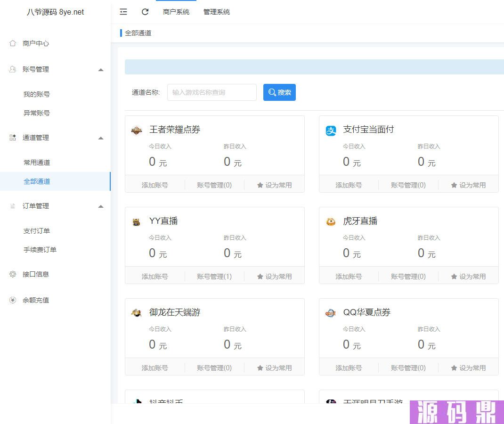This screenshot has width=504, height=424.
Task: Click the 支付宝当面付 Alipay logo
Action: (331, 130)
